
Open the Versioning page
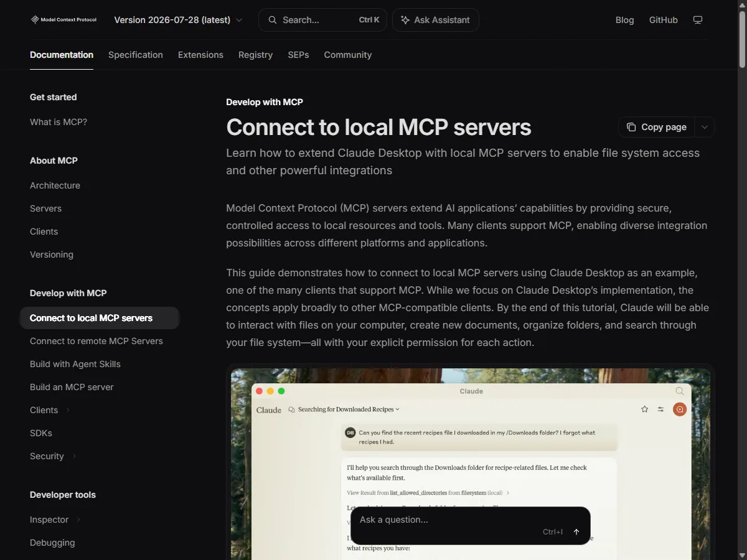coord(52,254)
